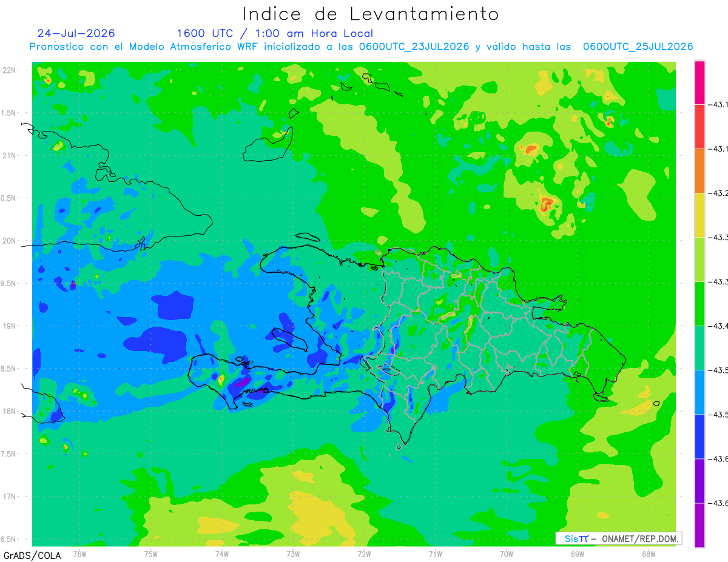Click the '74W' longitude label
Image resolution: width=728 pixels, height=562 pixels.
pos(221,554)
